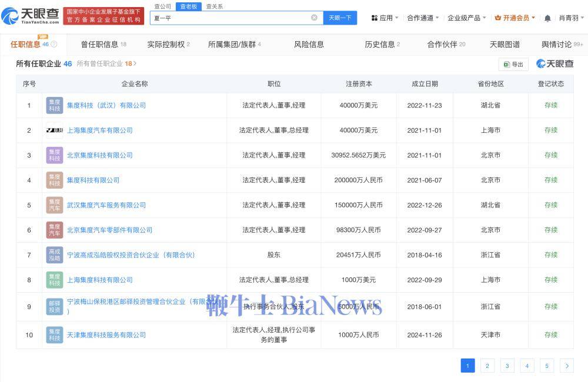Click the crown membership icon
The width and height of the screenshot is (588, 382).
(x=498, y=18)
